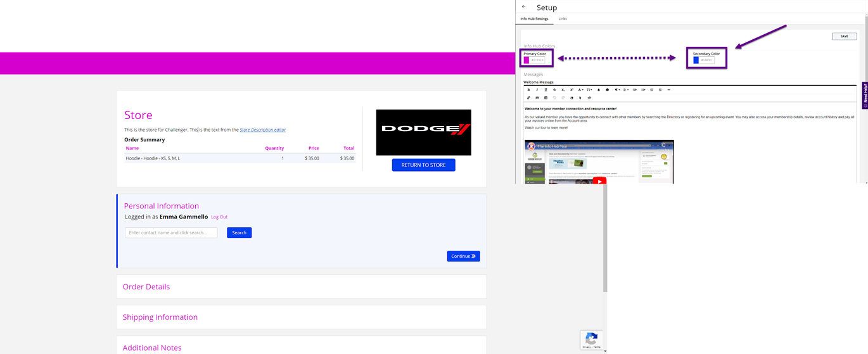Click the 'Emma Gammello' logged-in name

184,217
